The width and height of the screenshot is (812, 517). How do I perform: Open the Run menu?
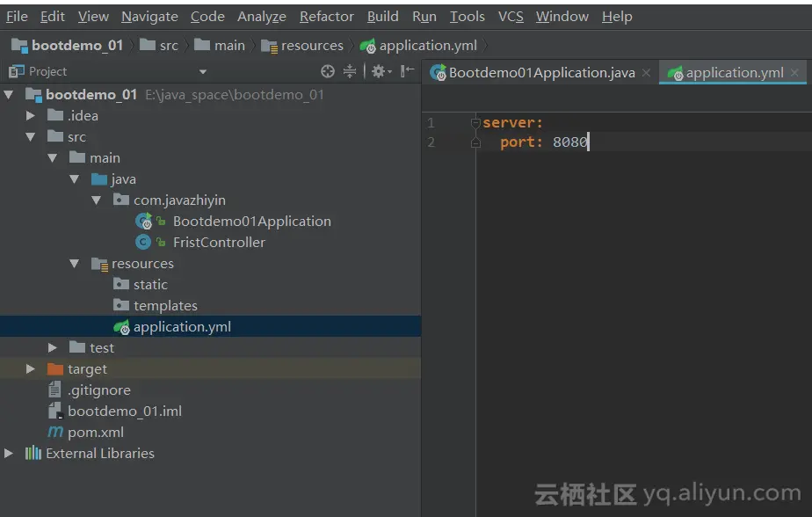pyautogui.click(x=424, y=17)
